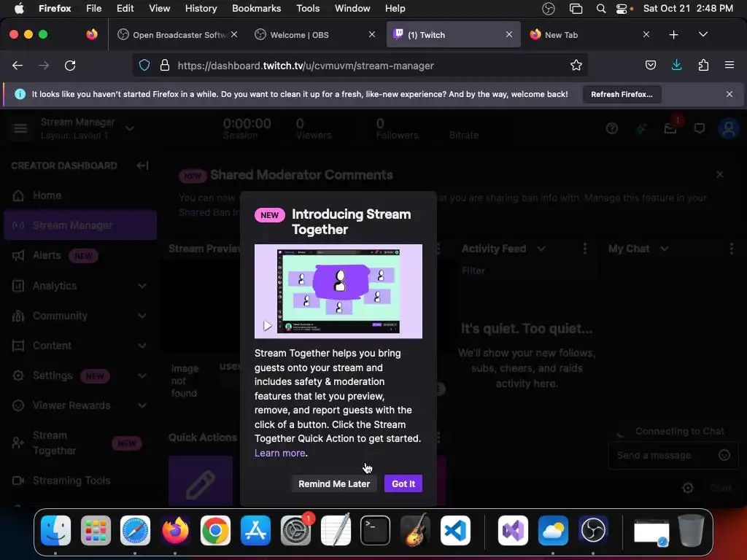Image resolution: width=747 pixels, height=560 pixels.
Task: Bookmark this page with the star icon
Action: [576, 65]
